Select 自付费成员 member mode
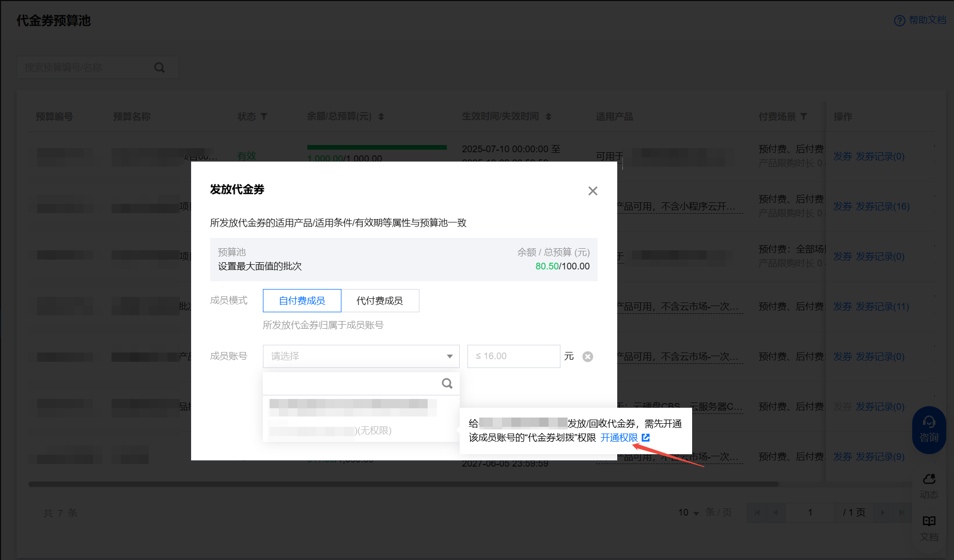The width and height of the screenshot is (954, 560). point(302,300)
